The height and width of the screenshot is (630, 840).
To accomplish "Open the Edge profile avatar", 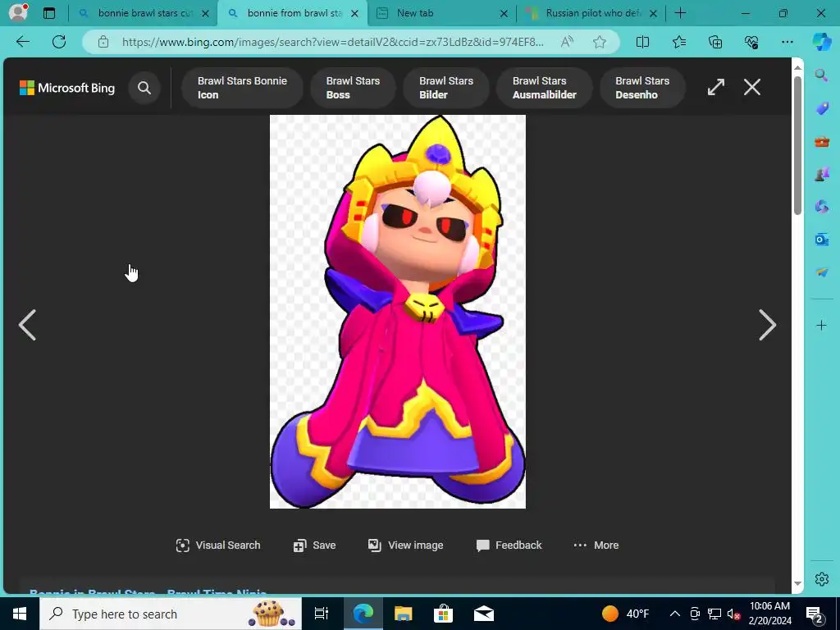I will point(18,12).
